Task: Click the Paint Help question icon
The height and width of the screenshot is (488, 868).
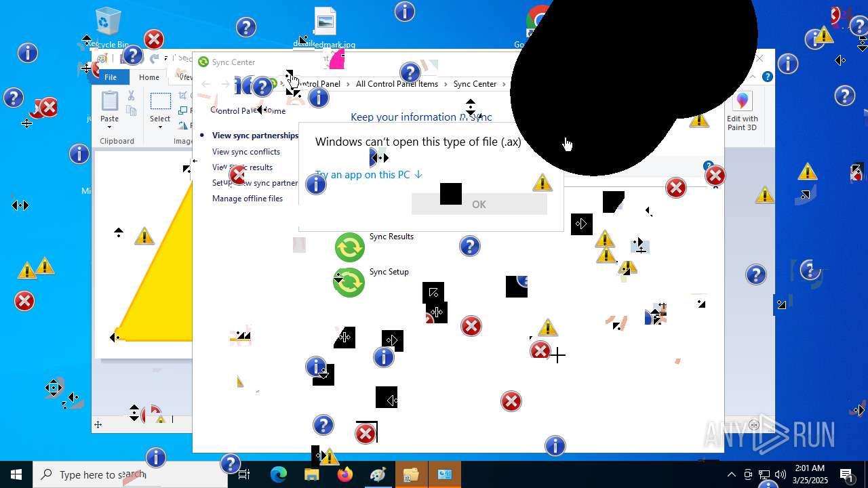Action: point(768,77)
